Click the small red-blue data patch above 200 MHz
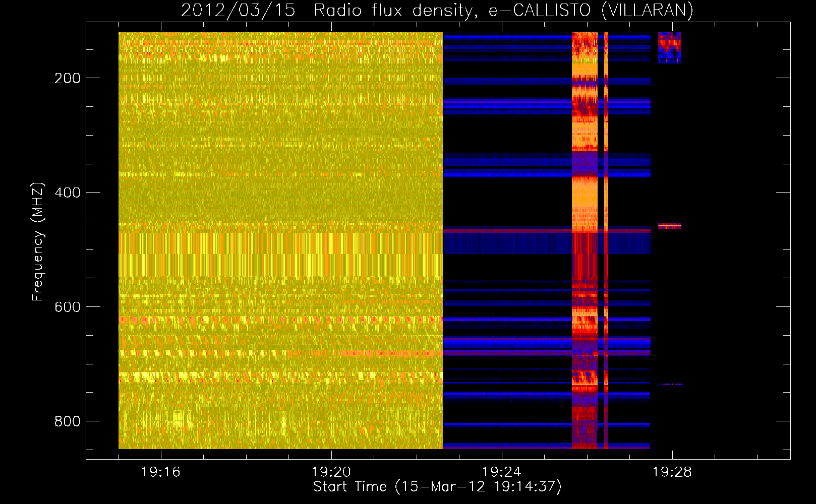Viewport: 816px width, 504px height. coord(670,47)
